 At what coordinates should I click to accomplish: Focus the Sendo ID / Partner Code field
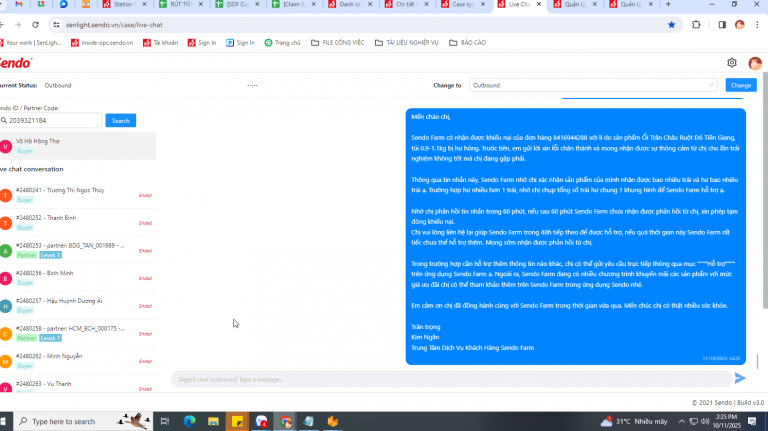pos(51,120)
